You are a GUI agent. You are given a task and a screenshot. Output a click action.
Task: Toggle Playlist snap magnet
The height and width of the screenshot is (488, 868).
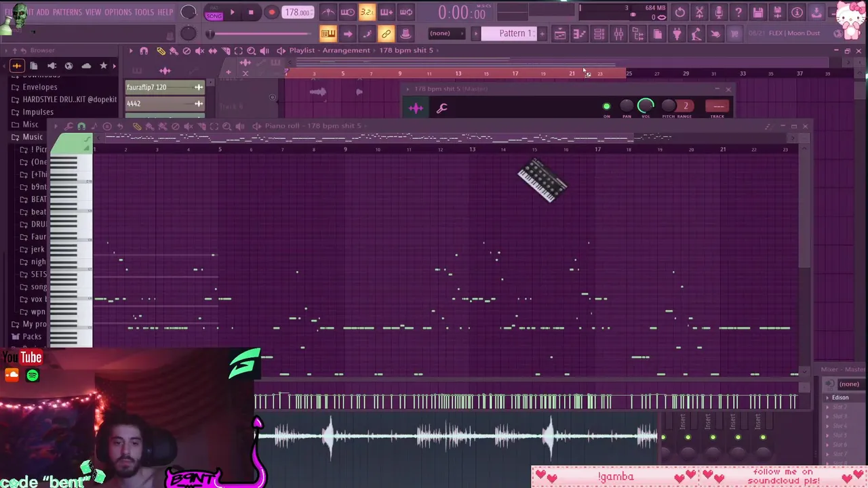pyautogui.click(x=144, y=51)
